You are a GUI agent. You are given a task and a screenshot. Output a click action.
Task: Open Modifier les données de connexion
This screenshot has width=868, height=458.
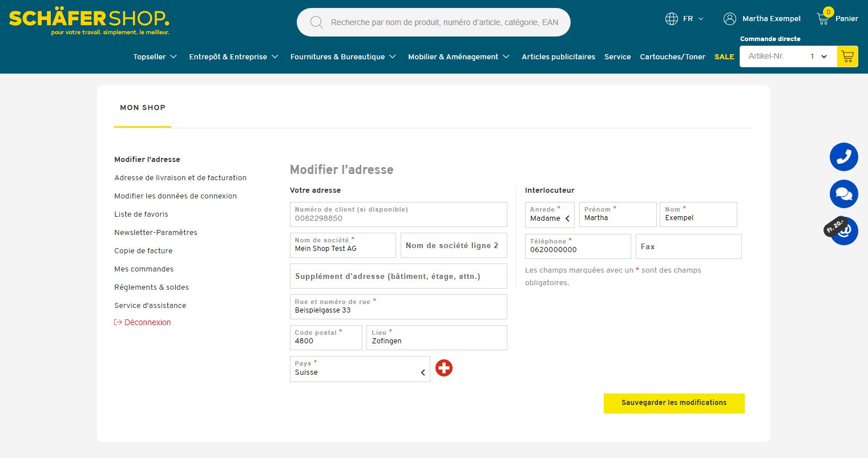[x=175, y=196]
